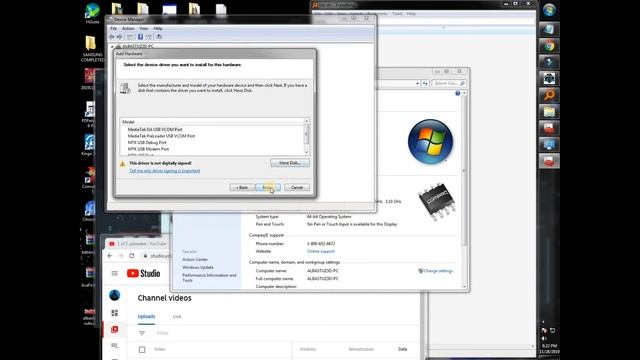The image size is (640, 360).
Task: Open Device Manager Action menu
Action: point(128,29)
